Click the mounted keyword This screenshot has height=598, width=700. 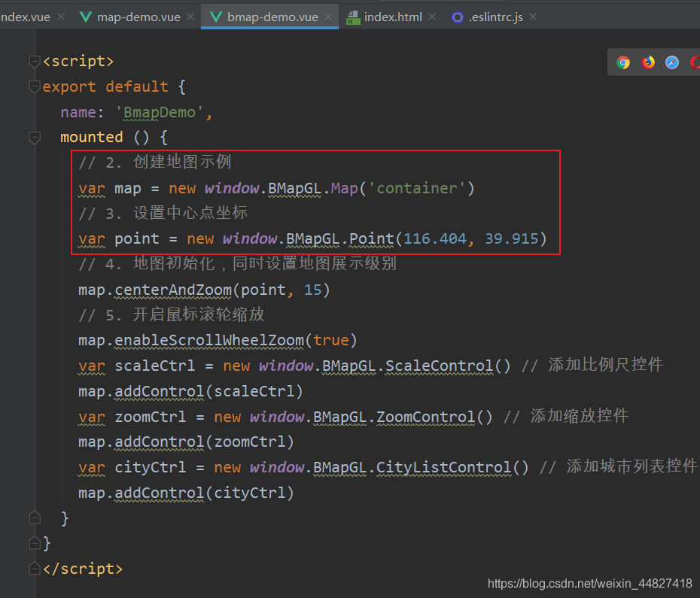tap(92, 137)
